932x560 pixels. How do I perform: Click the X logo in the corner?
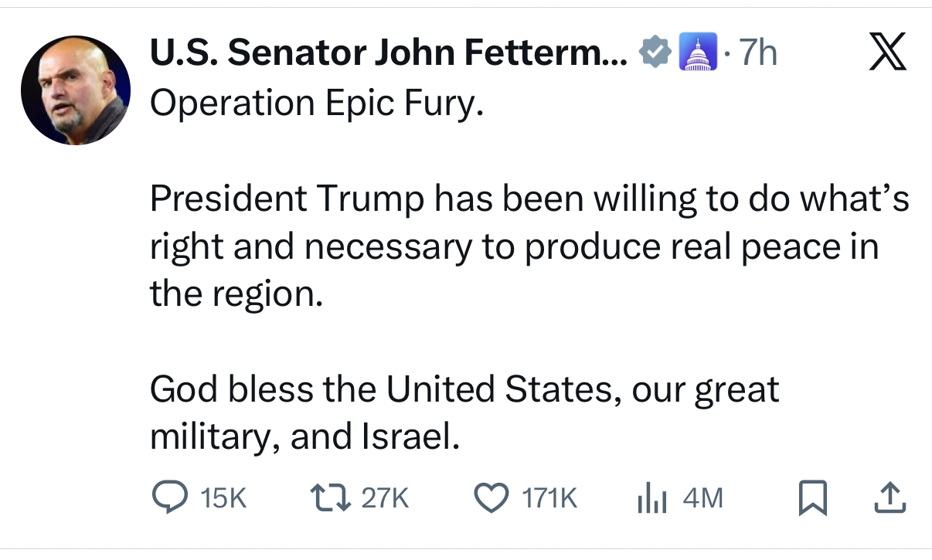coord(886,55)
